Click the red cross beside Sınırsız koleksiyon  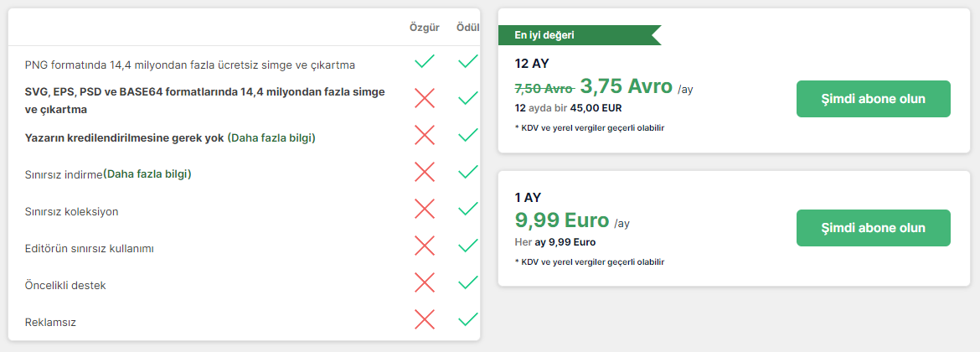tap(425, 209)
